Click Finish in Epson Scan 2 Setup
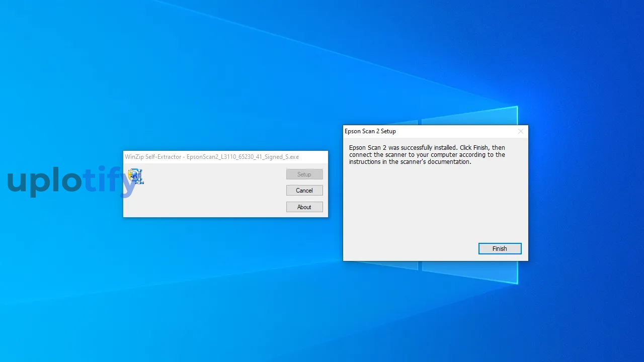This screenshot has height=362, width=644. 500,248
